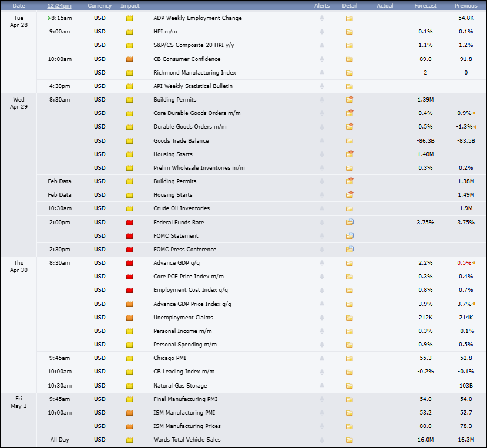Open starred detail for Durable Goods Orders m/m
The width and height of the screenshot is (487, 448).
click(350, 126)
